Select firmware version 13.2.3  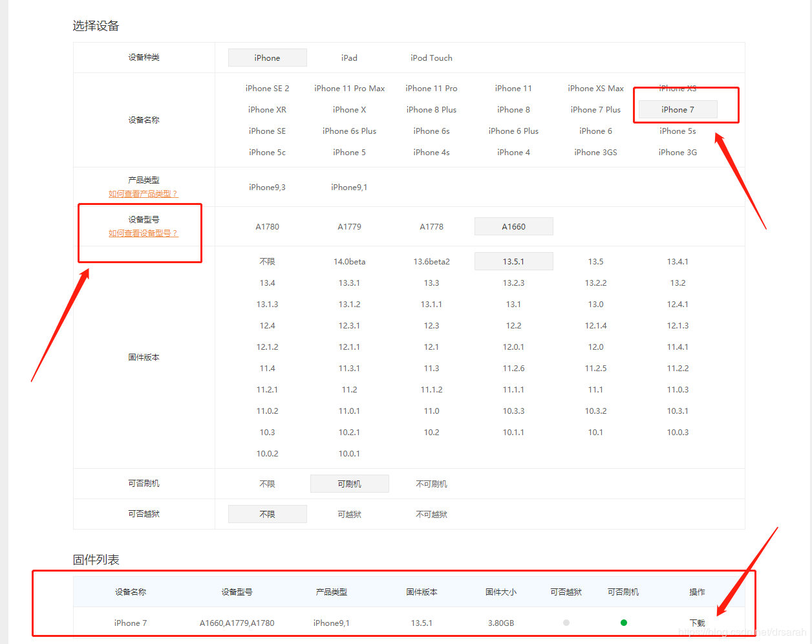pyautogui.click(x=513, y=283)
